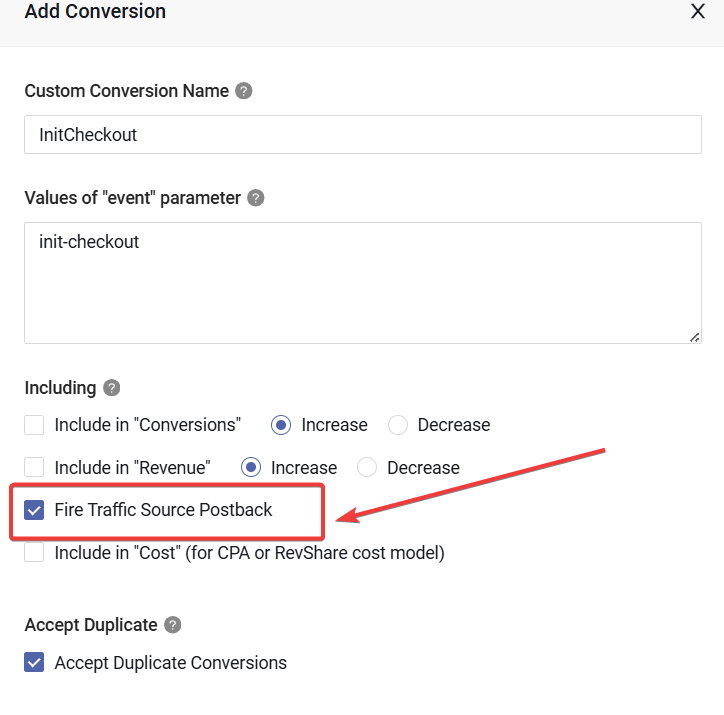Viewport: 724px width, 715px height.
Task: Select Decrease radio for Conversions
Action: pos(398,425)
